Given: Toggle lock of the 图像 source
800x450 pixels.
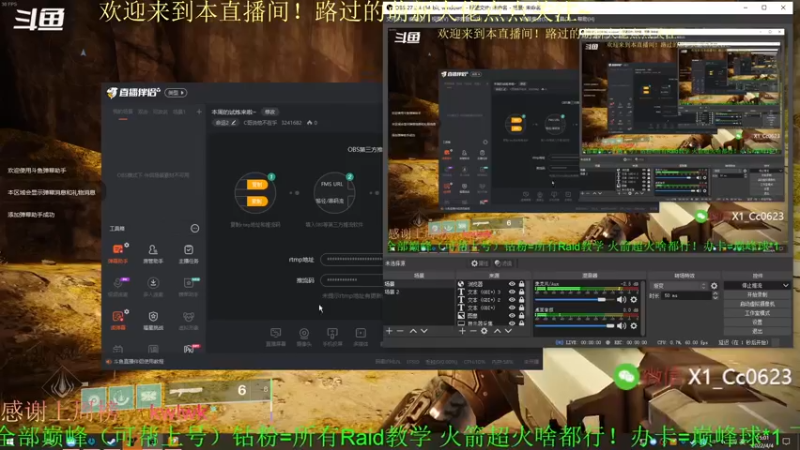Looking at the screenshot, I should click(x=521, y=316).
